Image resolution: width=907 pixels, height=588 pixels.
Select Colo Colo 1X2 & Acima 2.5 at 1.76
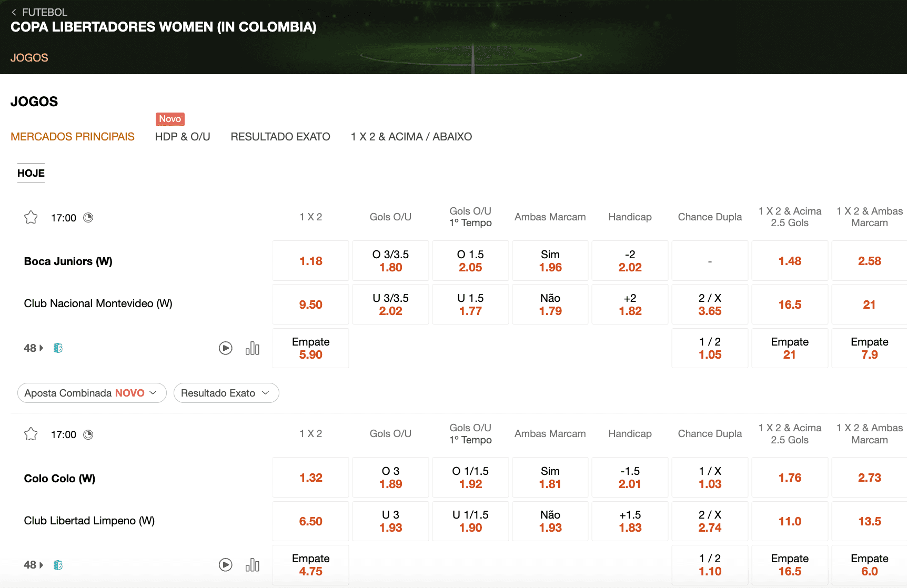(790, 478)
